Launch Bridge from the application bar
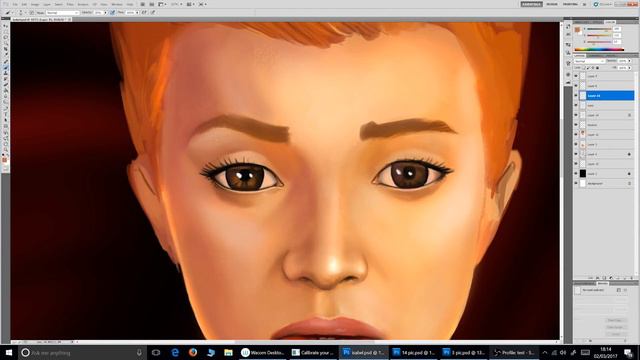This screenshot has width=640, height=360. pos(142,4)
